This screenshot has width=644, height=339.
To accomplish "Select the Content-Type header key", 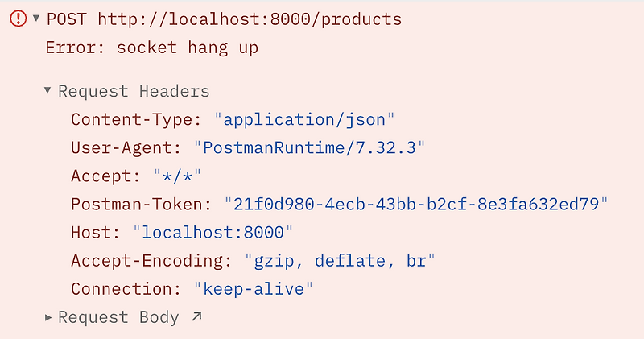I will [x=136, y=119].
